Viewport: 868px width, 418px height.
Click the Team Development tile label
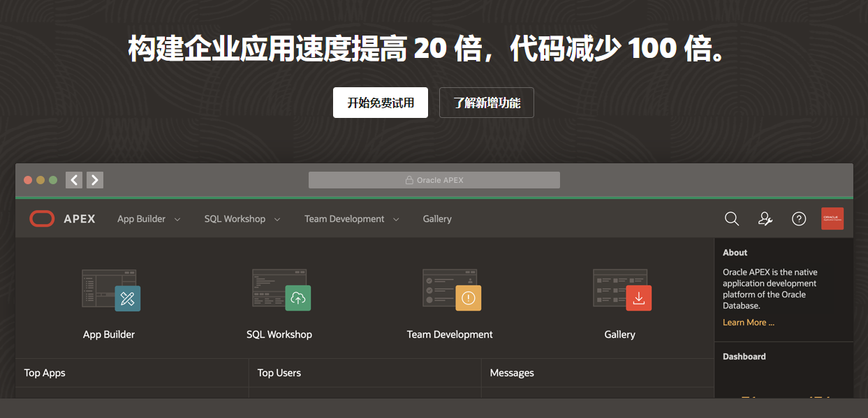click(x=450, y=334)
